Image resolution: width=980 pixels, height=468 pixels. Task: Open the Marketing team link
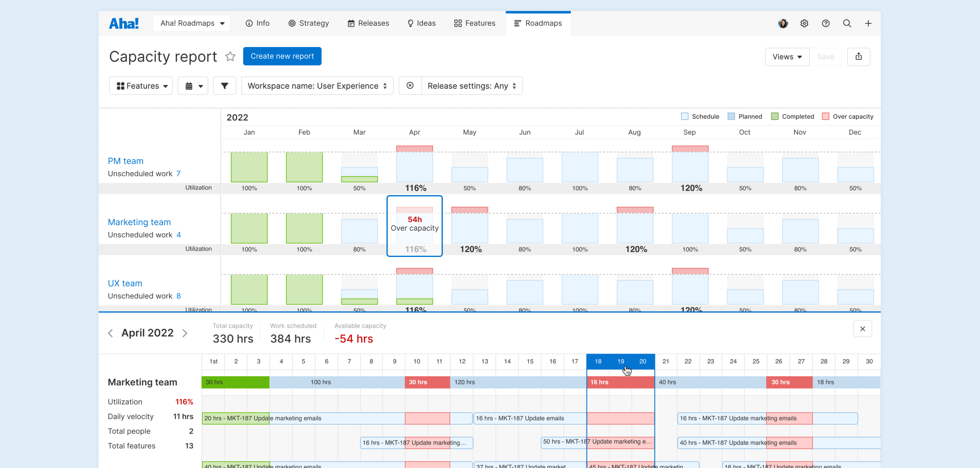139,222
